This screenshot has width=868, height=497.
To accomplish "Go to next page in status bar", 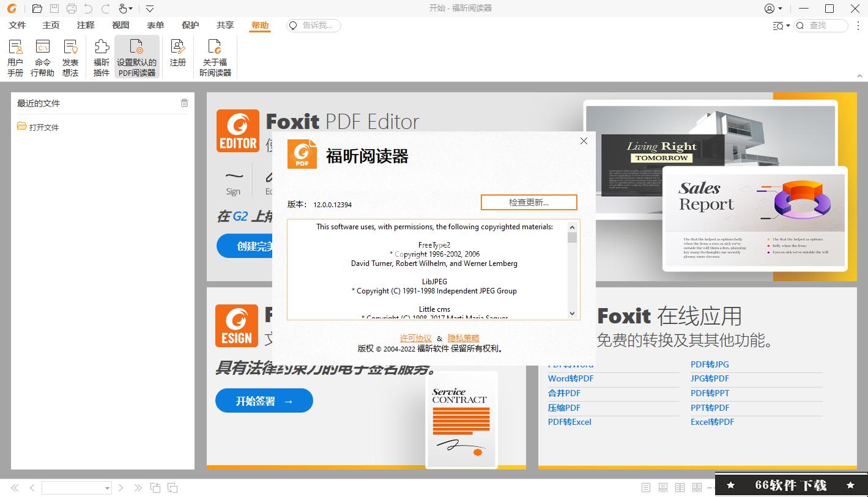I will coord(121,488).
